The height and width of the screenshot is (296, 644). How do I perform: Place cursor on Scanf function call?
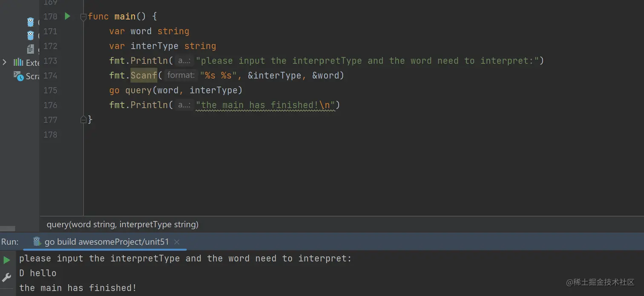click(x=144, y=75)
